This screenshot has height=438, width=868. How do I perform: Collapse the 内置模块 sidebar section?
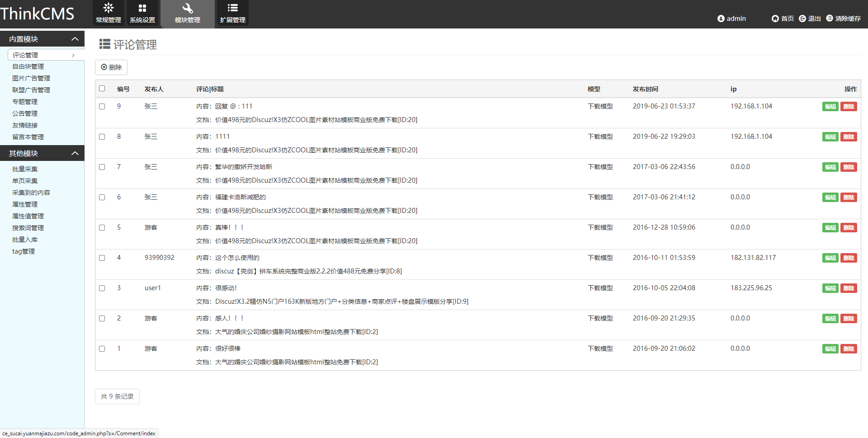pos(75,39)
